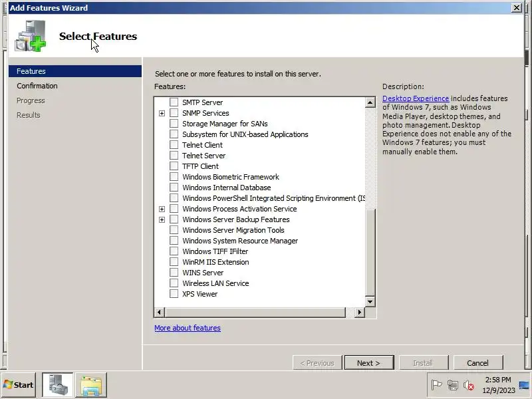The height and width of the screenshot is (399, 532).
Task: Check the Windows PowerShell Integrated Scripting Environment checkbox
Action: (x=174, y=198)
